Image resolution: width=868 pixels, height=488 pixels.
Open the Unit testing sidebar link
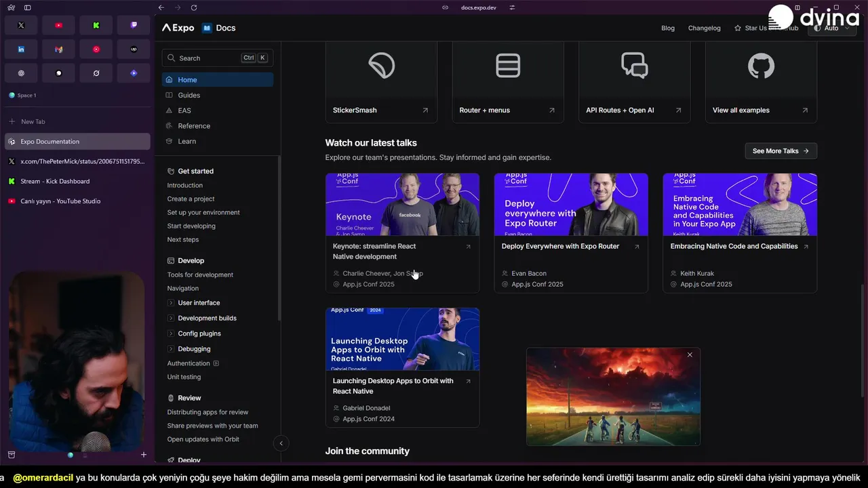click(x=184, y=377)
